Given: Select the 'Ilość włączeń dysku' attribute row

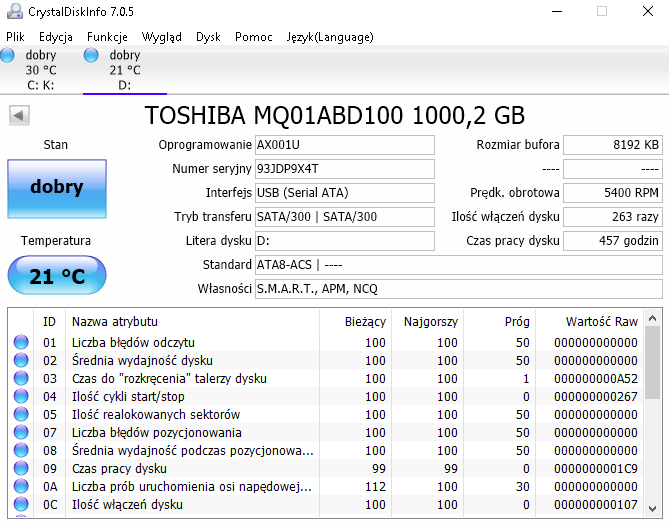Looking at the screenshot, I should coord(326,504).
